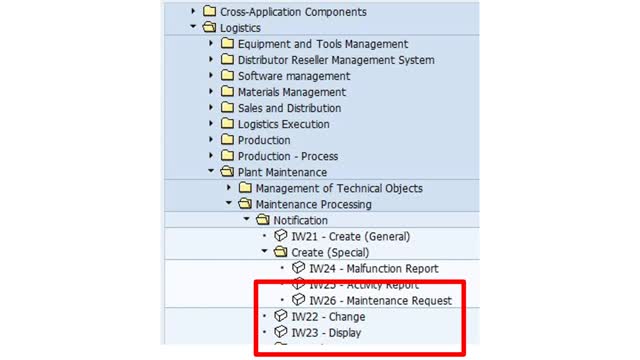
Task: Collapse the Plant Maintenance node arrow
Action: click(211, 171)
